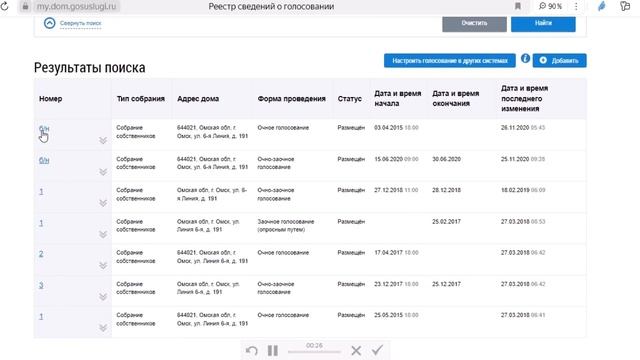Click 'Дата и время последнего изменения' header

[524, 98]
